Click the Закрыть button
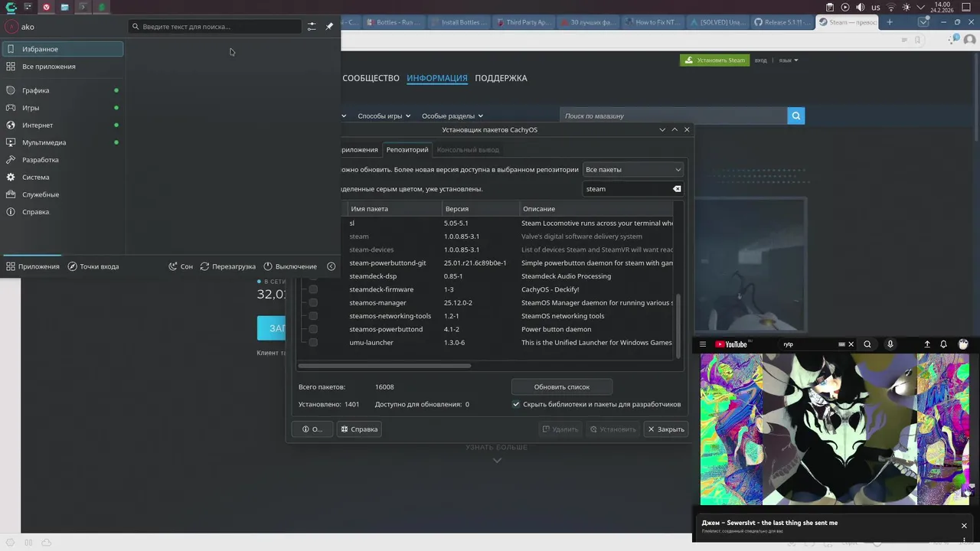The height and width of the screenshot is (551, 980). pos(666,429)
